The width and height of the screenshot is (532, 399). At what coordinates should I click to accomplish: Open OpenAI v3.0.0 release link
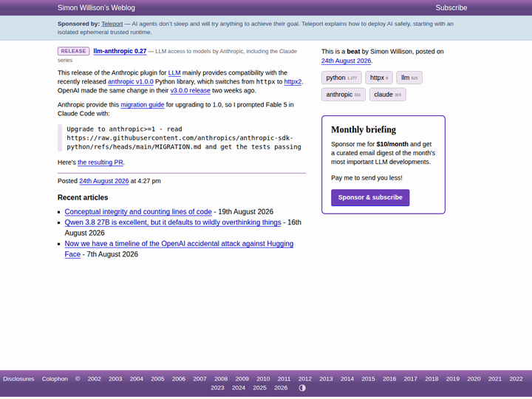point(190,91)
